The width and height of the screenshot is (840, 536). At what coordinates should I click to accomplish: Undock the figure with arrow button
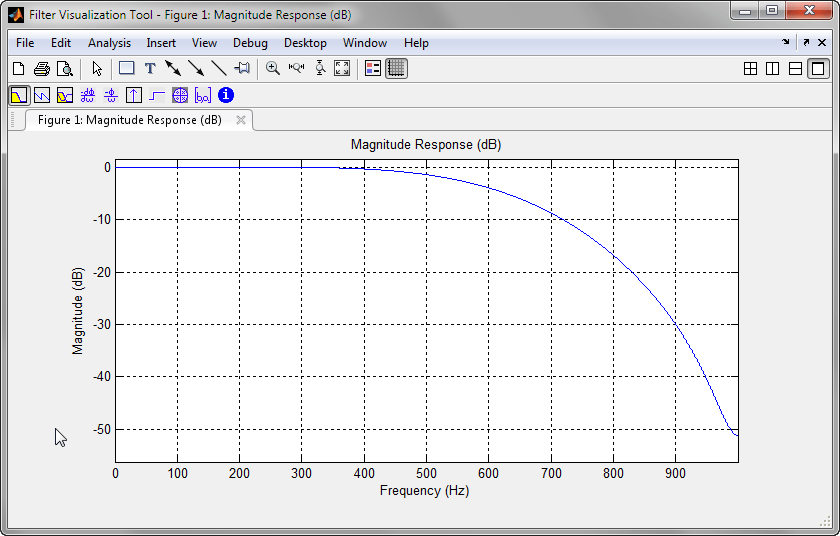pos(806,42)
